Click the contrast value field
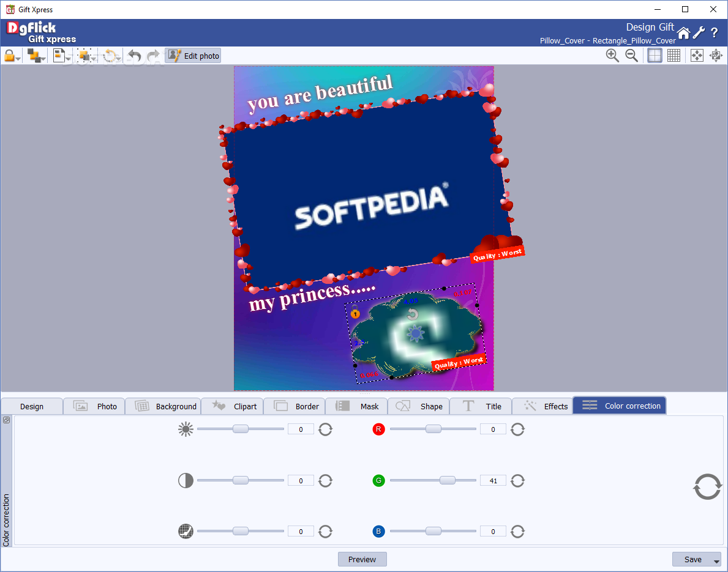728x572 pixels. coord(301,481)
